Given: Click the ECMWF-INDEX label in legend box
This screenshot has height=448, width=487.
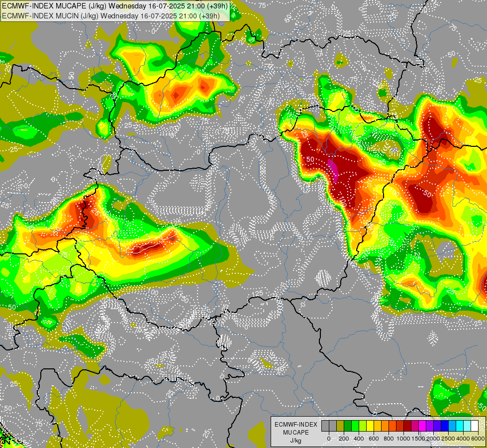Looking at the screenshot, I should tap(296, 425).
